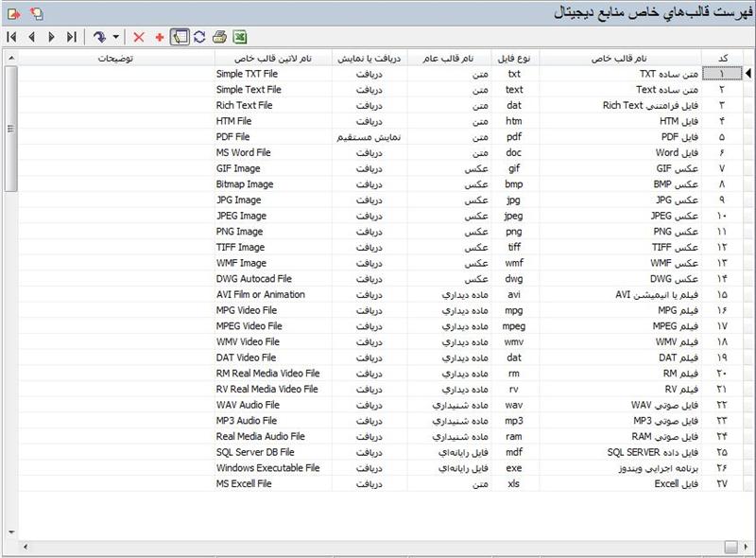Select the 'MPEG Video File' cell
This screenshot has width=756, height=558.
pos(273,326)
